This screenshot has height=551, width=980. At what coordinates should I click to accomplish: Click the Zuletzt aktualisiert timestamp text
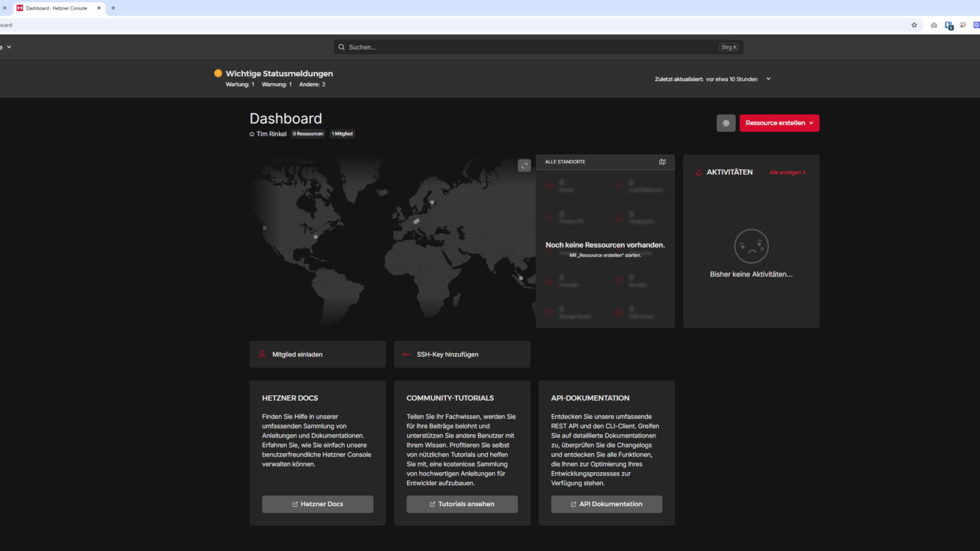click(706, 79)
